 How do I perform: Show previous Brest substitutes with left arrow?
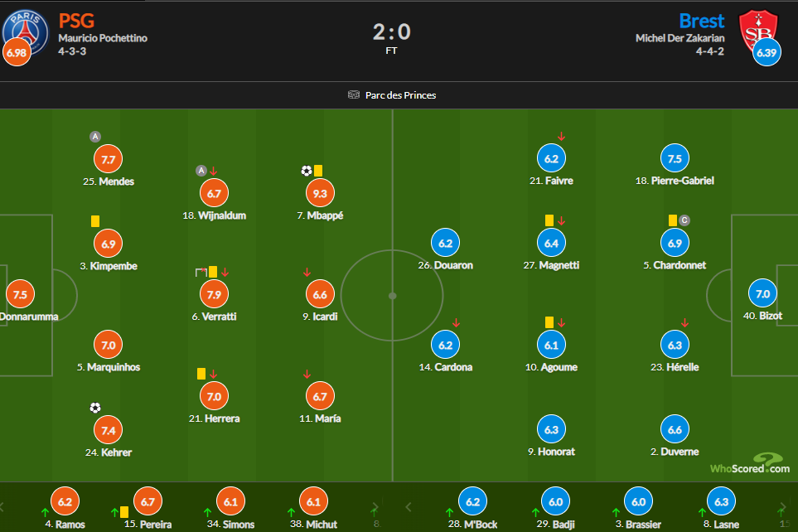[x=409, y=507]
